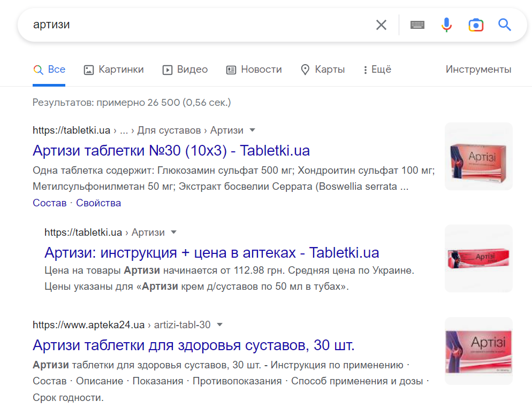Expand dropdown arrow next to first tabletki.ua URL
532x417 pixels.
click(x=253, y=130)
